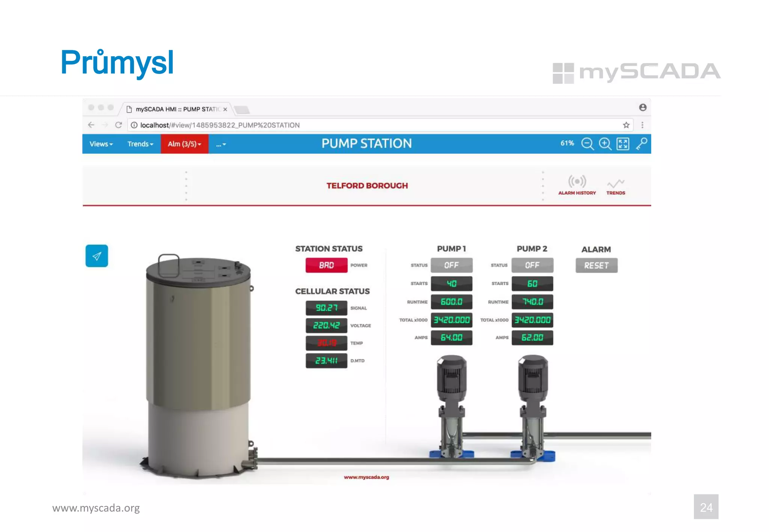Click the site info icon in address bar

coord(134,125)
